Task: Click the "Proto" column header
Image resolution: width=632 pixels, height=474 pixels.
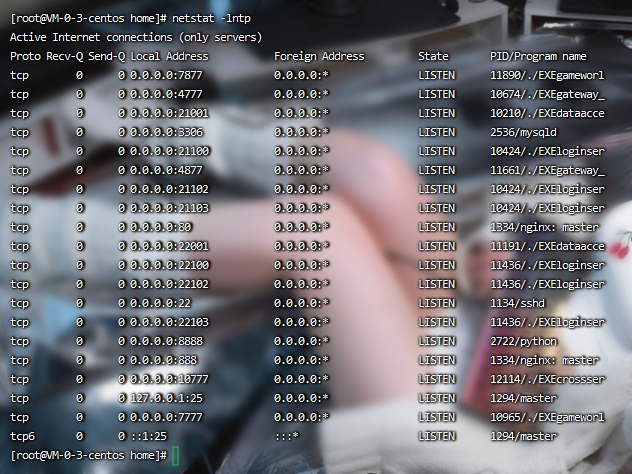Action: tap(25, 56)
